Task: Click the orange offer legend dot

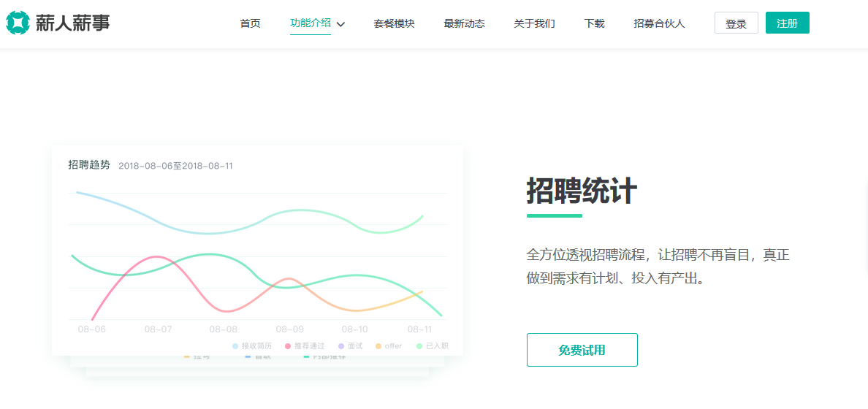Action: 378,346
